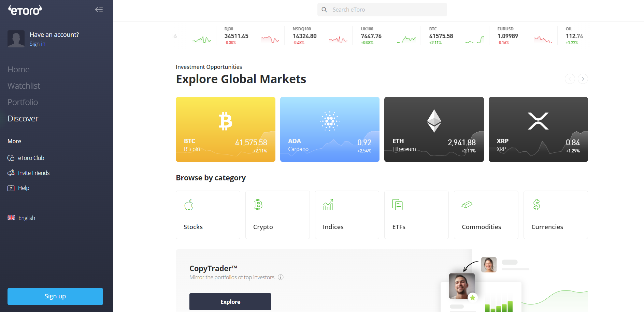Choose the ETFs documents icon
644x312 pixels.
coord(398,205)
